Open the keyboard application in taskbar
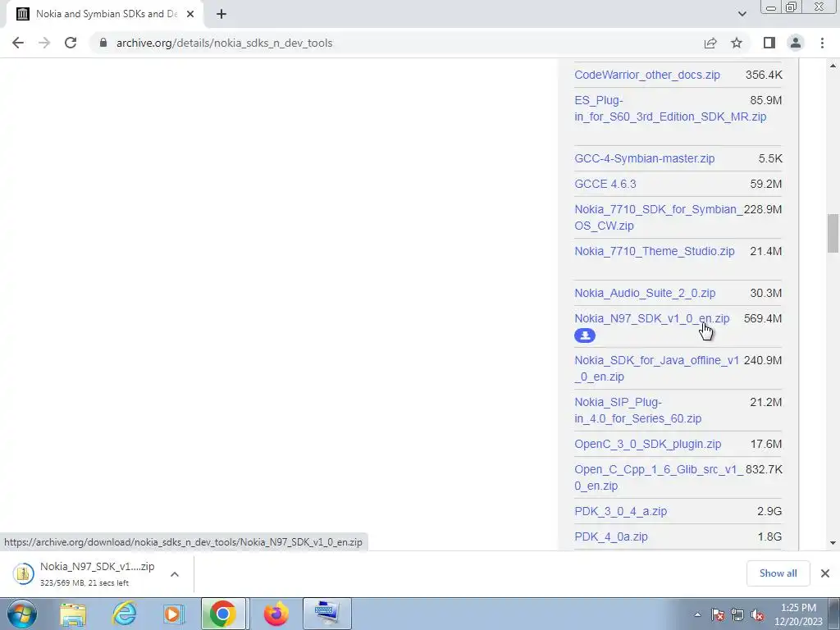840x630 pixels. pos(327,614)
